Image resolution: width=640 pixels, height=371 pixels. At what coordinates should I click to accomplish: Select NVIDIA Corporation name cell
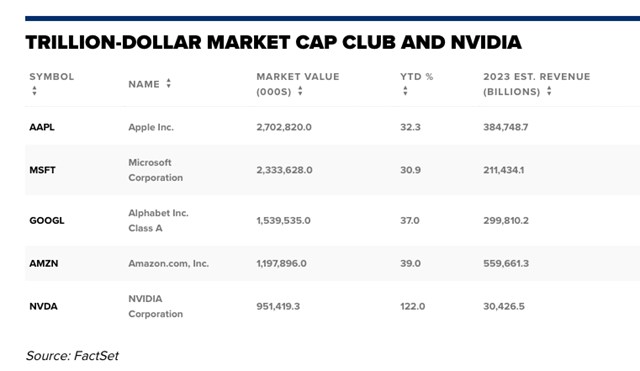coord(156,306)
